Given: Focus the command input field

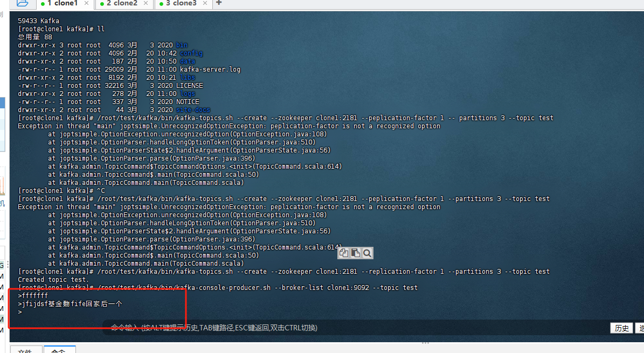Looking at the screenshot, I should point(355,328).
